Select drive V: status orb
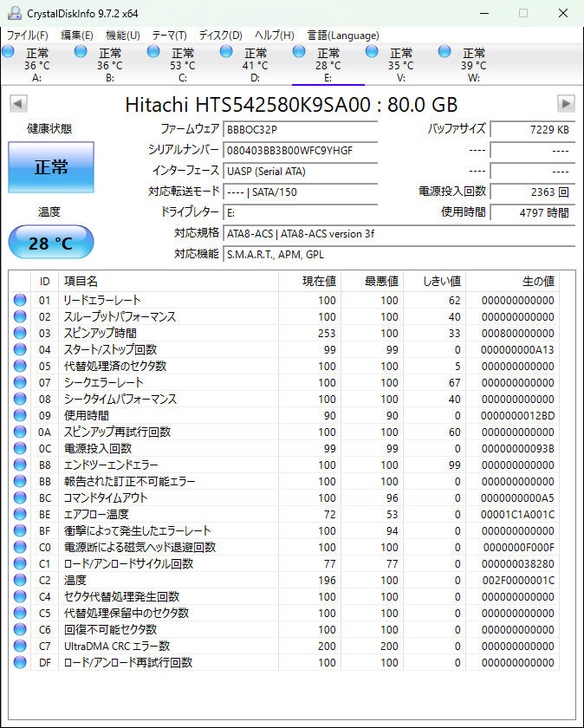 [372, 51]
